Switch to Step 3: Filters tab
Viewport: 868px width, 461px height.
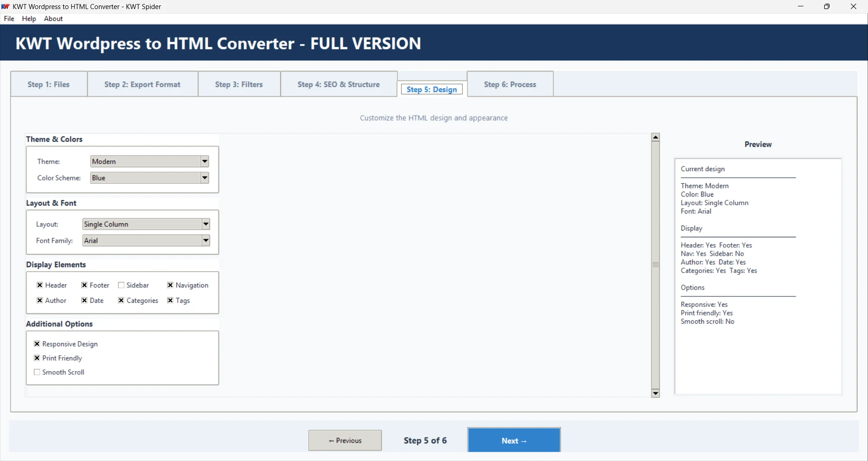[x=239, y=84]
